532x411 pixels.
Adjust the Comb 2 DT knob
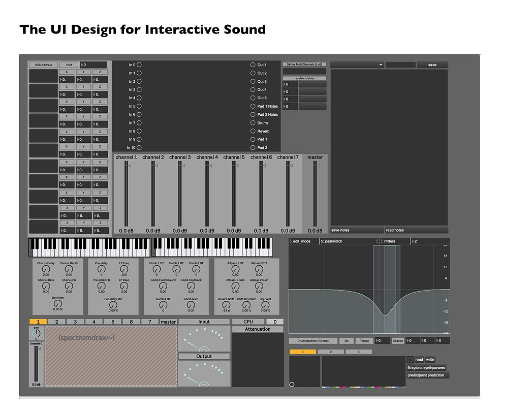click(x=176, y=269)
